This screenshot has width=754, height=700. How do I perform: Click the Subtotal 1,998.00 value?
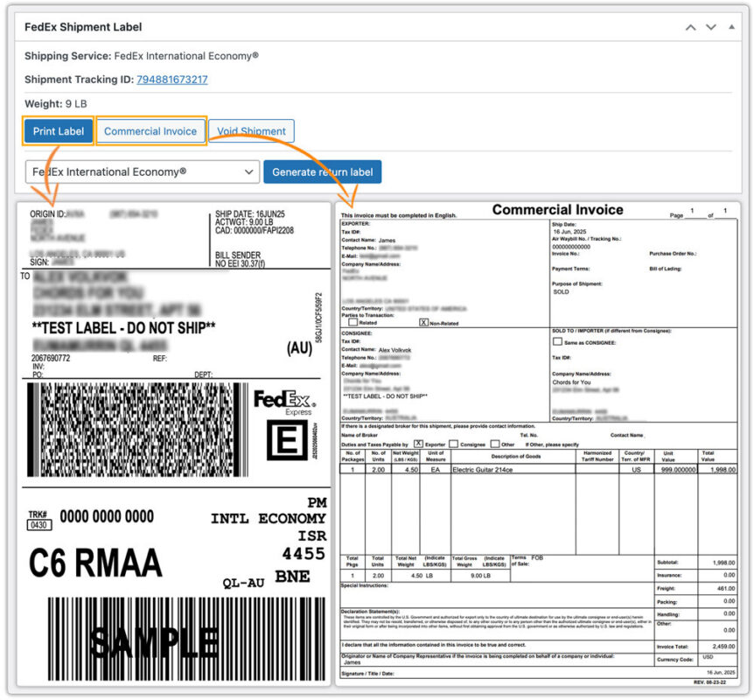click(x=723, y=563)
